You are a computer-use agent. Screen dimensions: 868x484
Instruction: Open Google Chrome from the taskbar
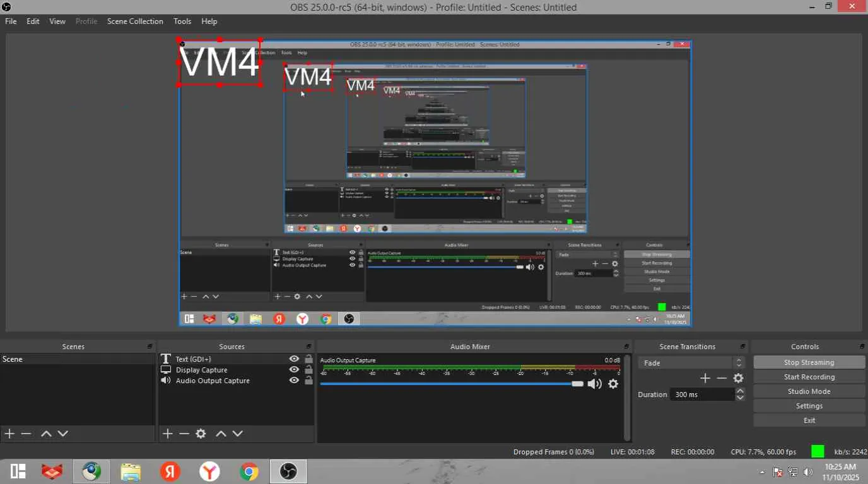coord(249,471)
